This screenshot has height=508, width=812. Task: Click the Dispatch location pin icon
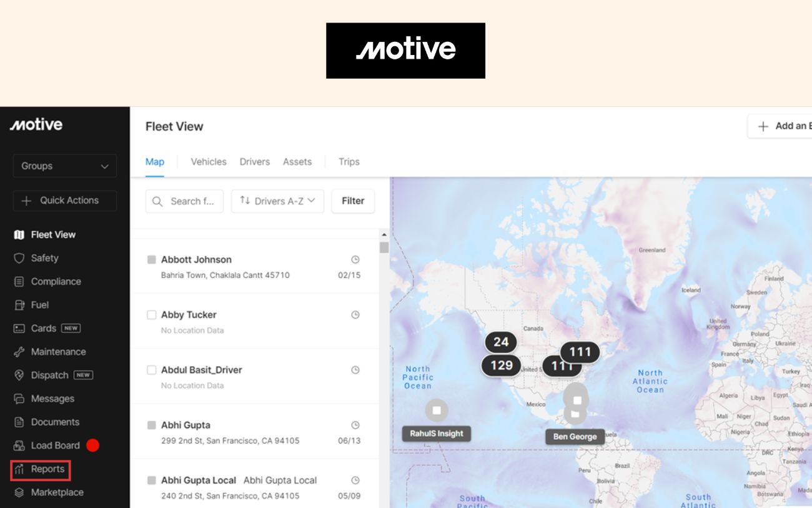click(x=19, y=376)
